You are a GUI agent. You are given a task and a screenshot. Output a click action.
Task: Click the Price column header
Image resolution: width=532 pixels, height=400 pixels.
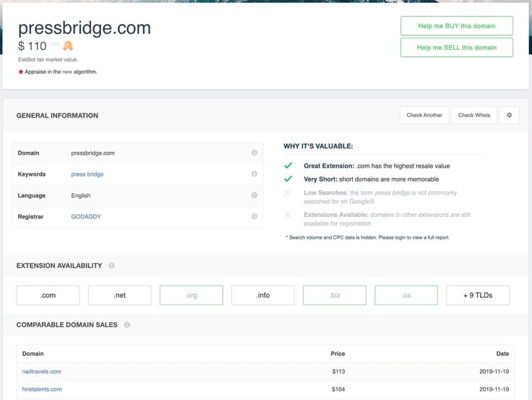338,354
